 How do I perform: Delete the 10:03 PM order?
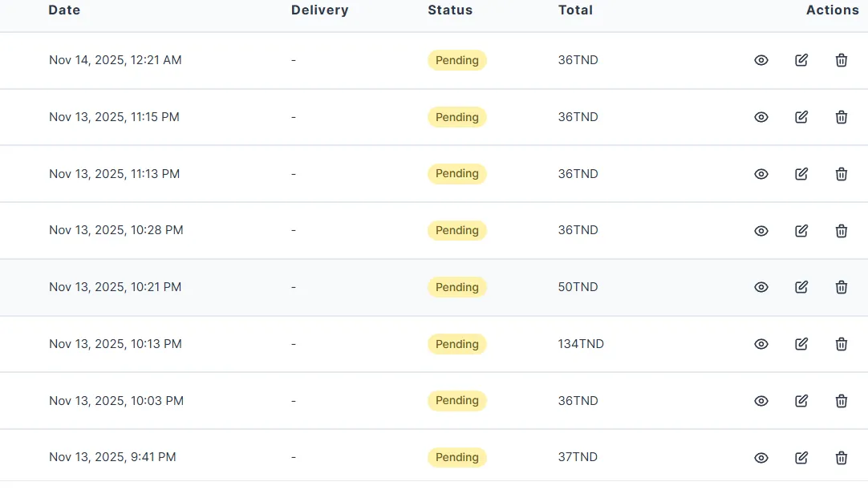pyautogui.click(x=842, y=401)
